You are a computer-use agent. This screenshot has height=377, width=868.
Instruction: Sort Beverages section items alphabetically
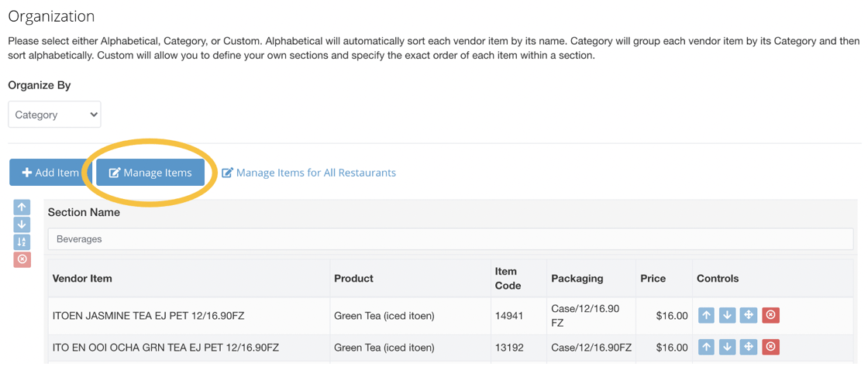[22, 242]
